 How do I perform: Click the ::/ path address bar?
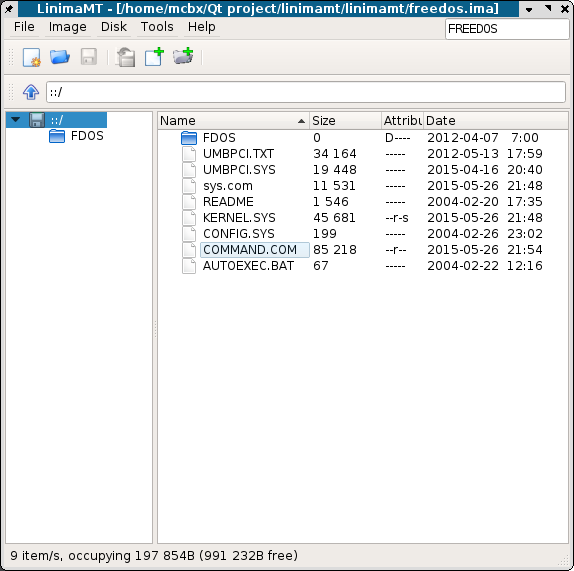point(306,92)
